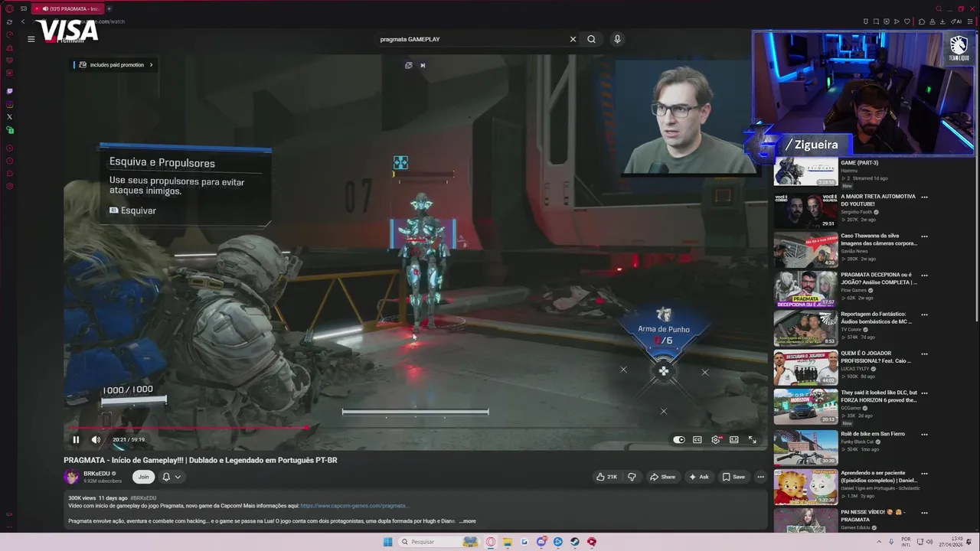Mute the video volume
Screen dimensions: 980x551
tap(96, 439)
